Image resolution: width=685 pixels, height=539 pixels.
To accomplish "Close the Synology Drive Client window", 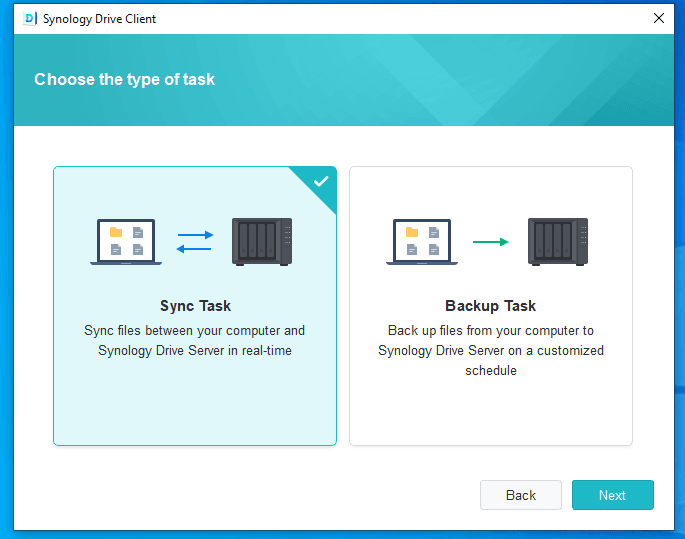I will 659,18.
